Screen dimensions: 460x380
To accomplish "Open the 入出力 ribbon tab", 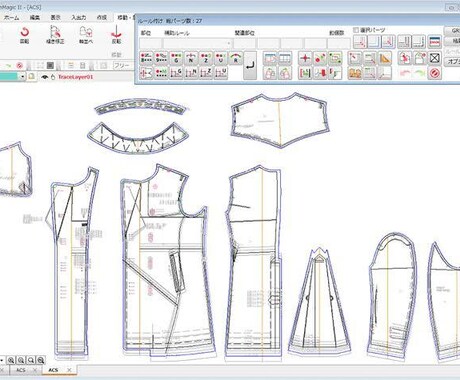I will pyautogui.click(x=79, y=18).
